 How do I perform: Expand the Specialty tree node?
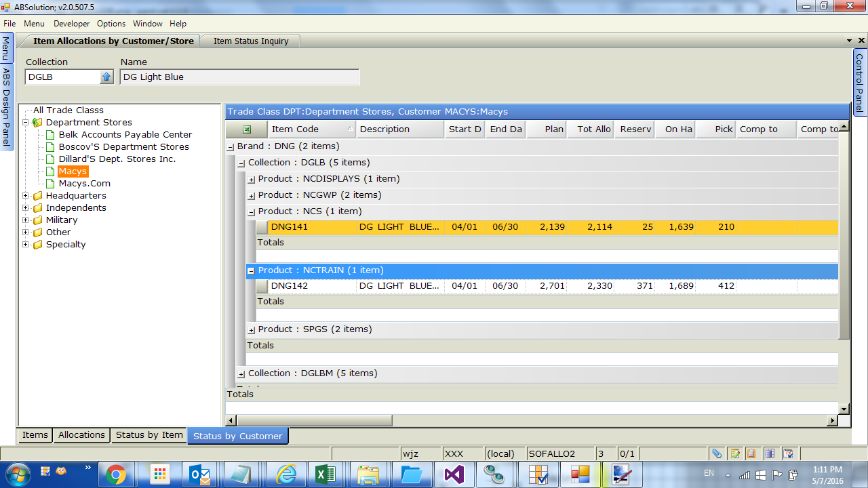(x=25, y=245)
